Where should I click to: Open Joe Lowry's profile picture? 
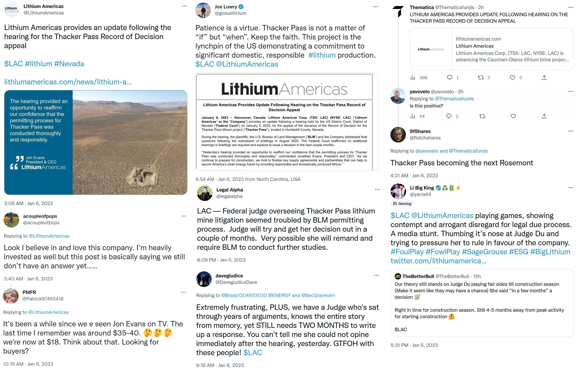pos(203,10)
